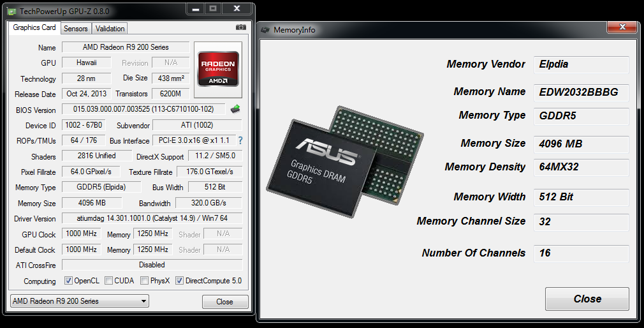The height and width of the screenshot is (328, 644).
Task: Click the GPU-Z title bar app icon
Action: [x=11, y=11]
